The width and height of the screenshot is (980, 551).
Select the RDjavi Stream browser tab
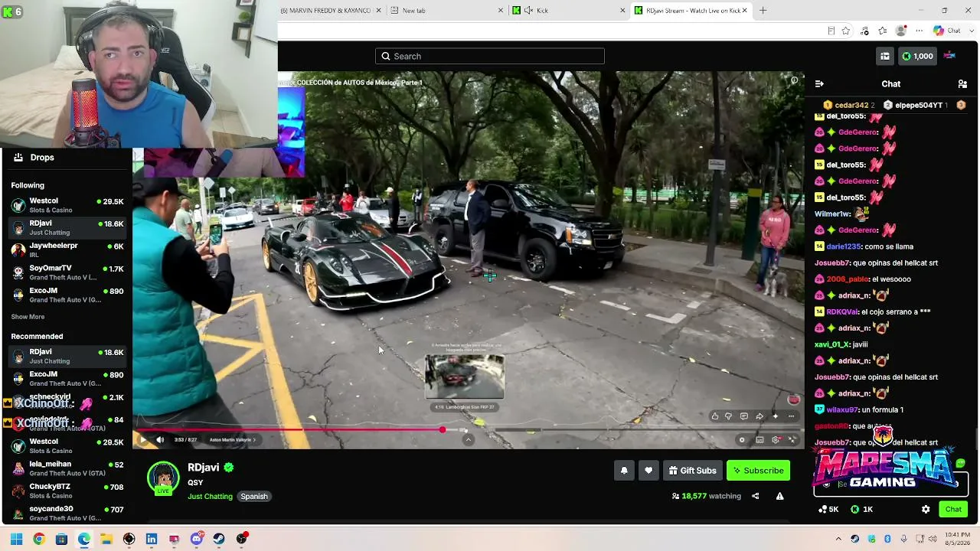(x=692, y=11)
